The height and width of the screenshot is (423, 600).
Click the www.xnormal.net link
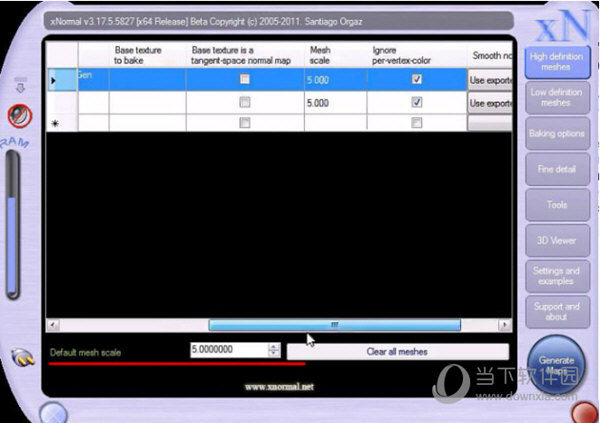point(279,387)
